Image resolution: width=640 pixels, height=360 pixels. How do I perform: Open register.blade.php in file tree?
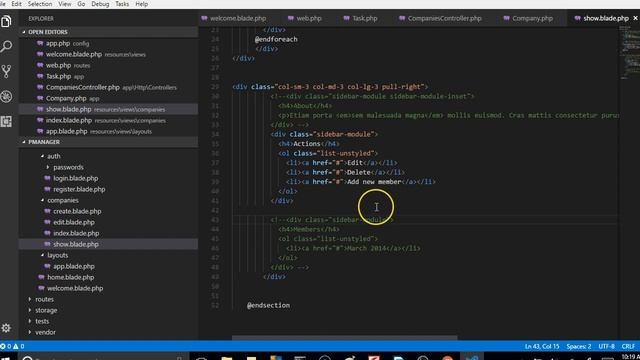(x=109, y=189)
